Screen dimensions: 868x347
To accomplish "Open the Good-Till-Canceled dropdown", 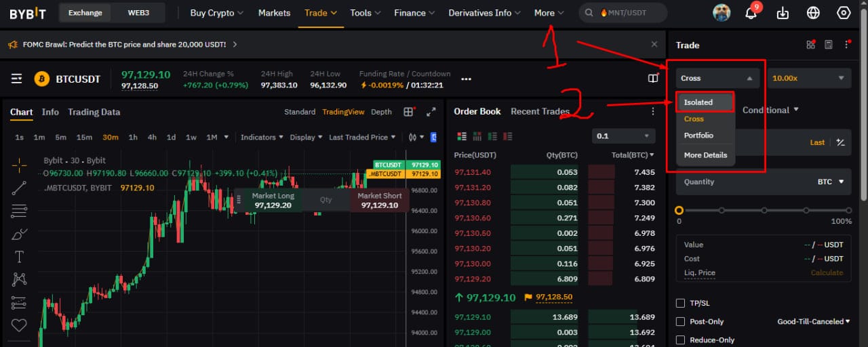I will pyautogui.click(x=814, y=321).
